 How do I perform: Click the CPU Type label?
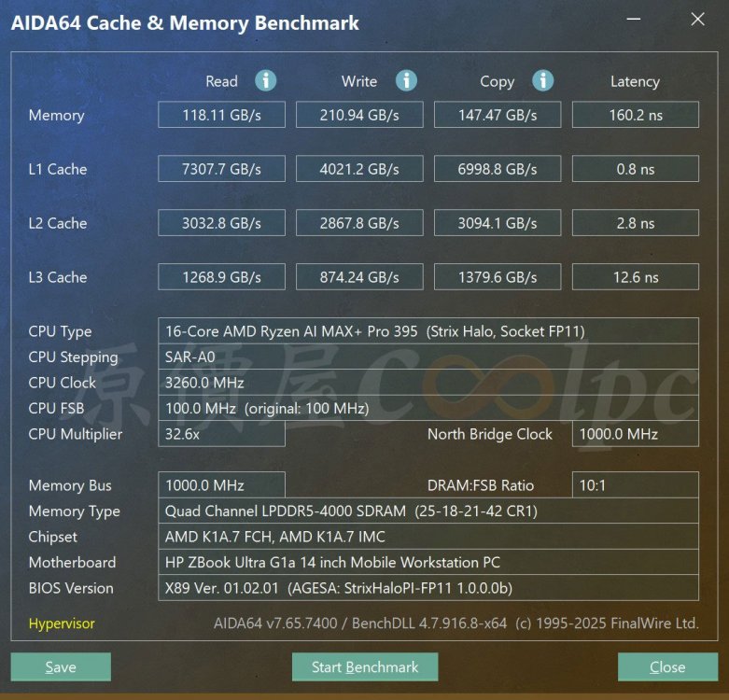click(60, 332)
